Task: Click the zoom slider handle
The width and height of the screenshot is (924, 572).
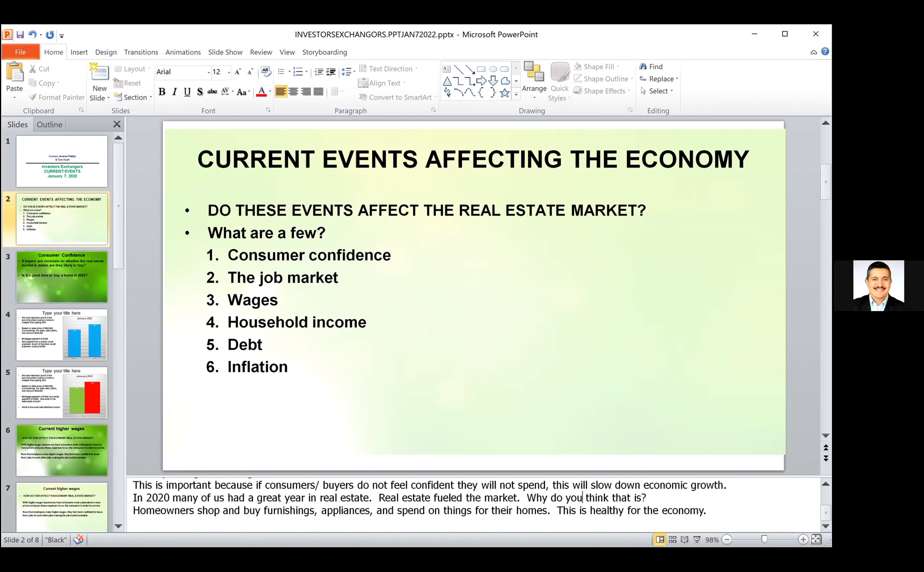Action: (x=764, y=540)
